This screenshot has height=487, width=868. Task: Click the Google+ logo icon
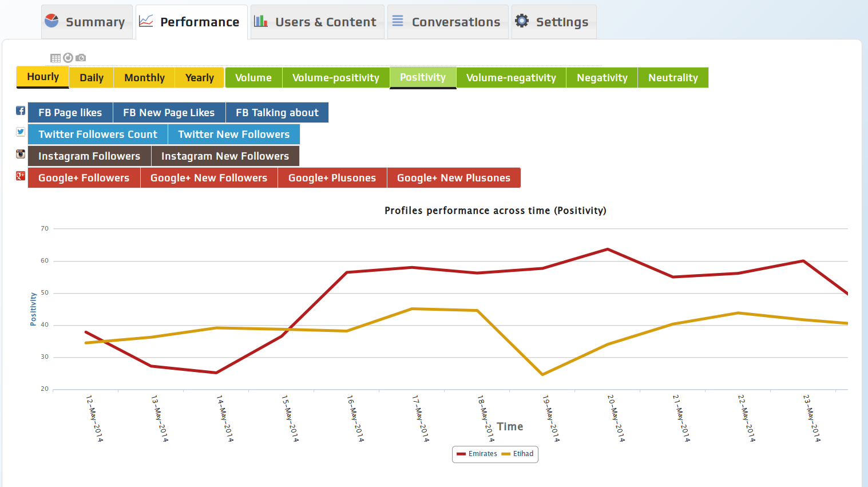pos(21,176)
